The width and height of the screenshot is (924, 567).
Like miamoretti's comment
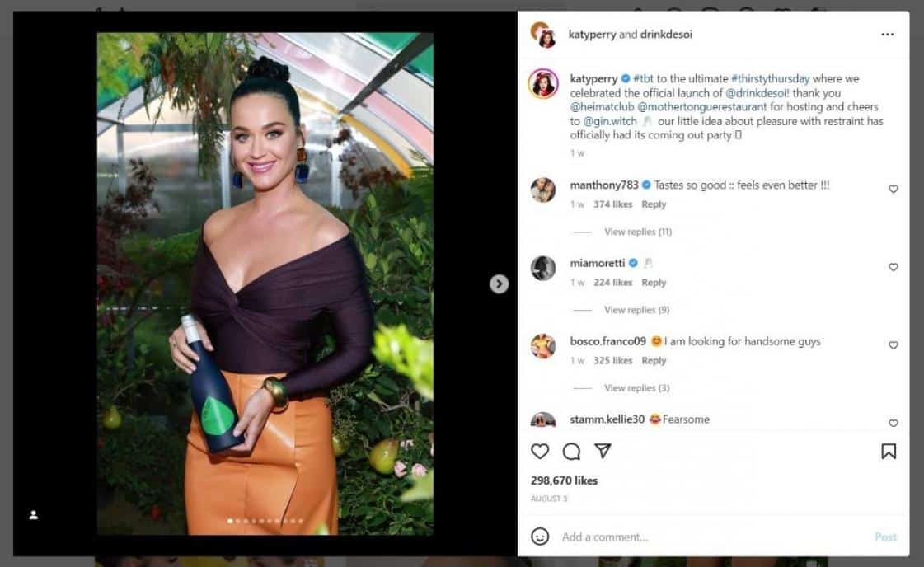tap(894, 267)
